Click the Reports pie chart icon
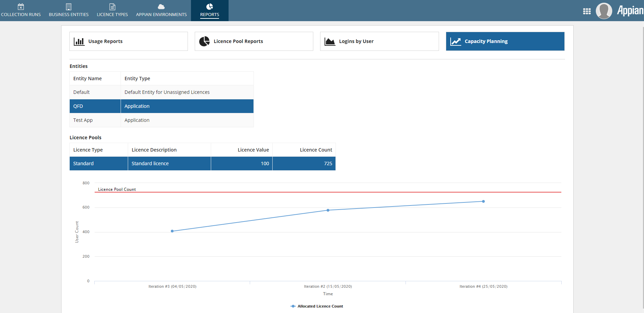The image size is (644, 313). point(210,7)
